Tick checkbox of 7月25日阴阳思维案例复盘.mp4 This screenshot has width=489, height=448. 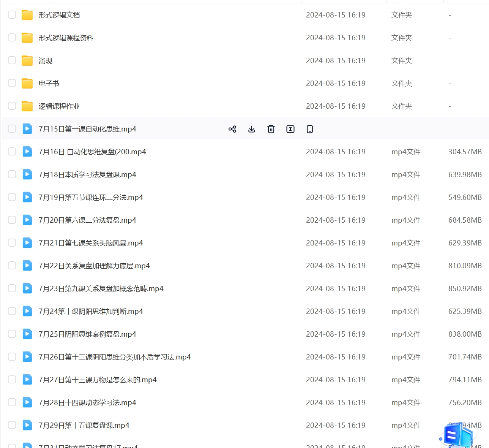click(12, 334)
